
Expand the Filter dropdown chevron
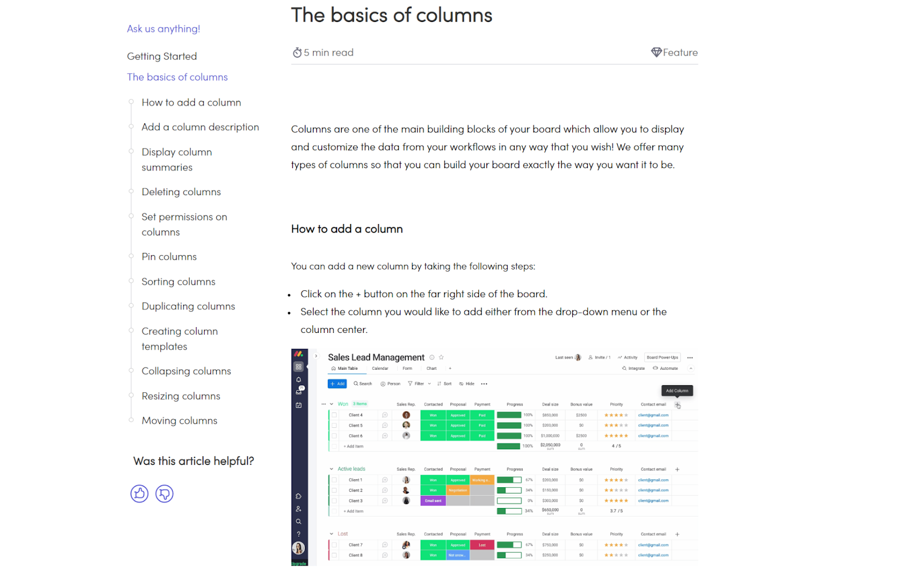(x=429, y=384)
